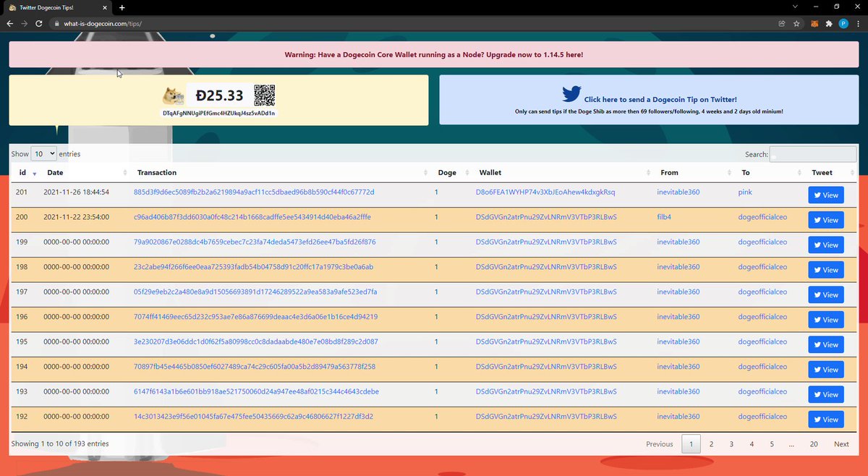Open wallet link D8o6FEA1WYHP74v3XbJEoAhew4kdxgkRsq
Image resolution: width=868 pixels, height=476 pixels.
click(x=545, y=192)
